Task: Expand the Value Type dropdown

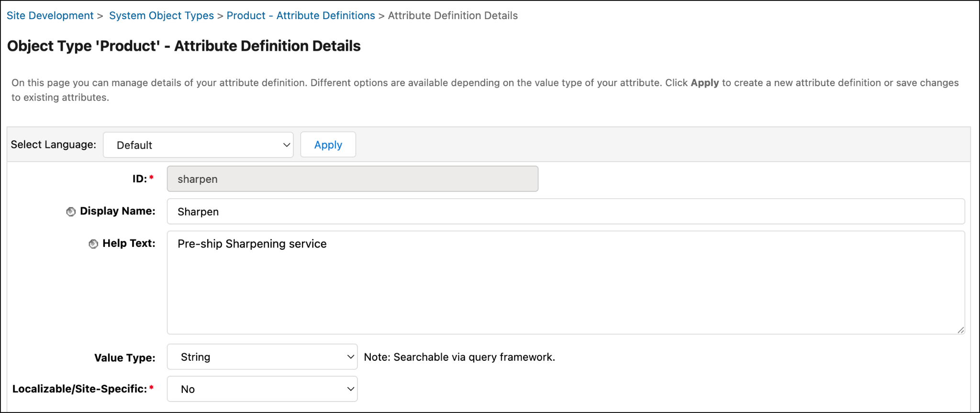Action: coord(262,357)
